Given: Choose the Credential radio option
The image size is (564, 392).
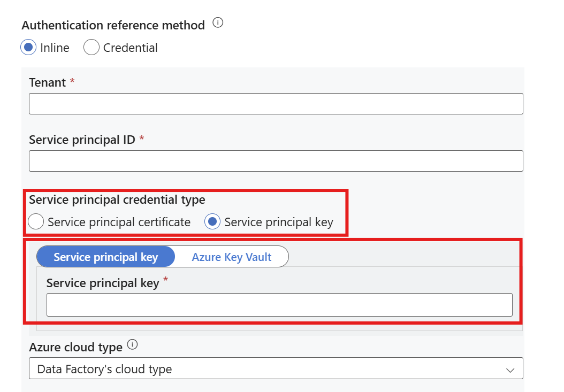Looking at the screenshot, I should pyautogui.click(x=92, y=48).
